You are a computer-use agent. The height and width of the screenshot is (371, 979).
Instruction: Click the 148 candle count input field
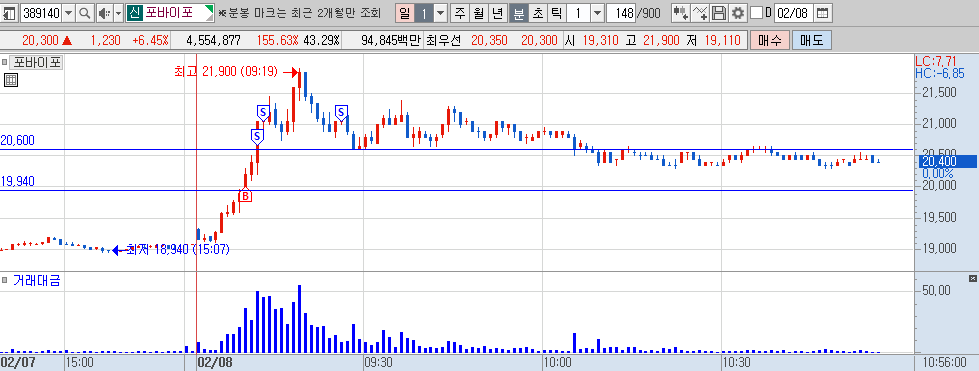coord(621,12)
